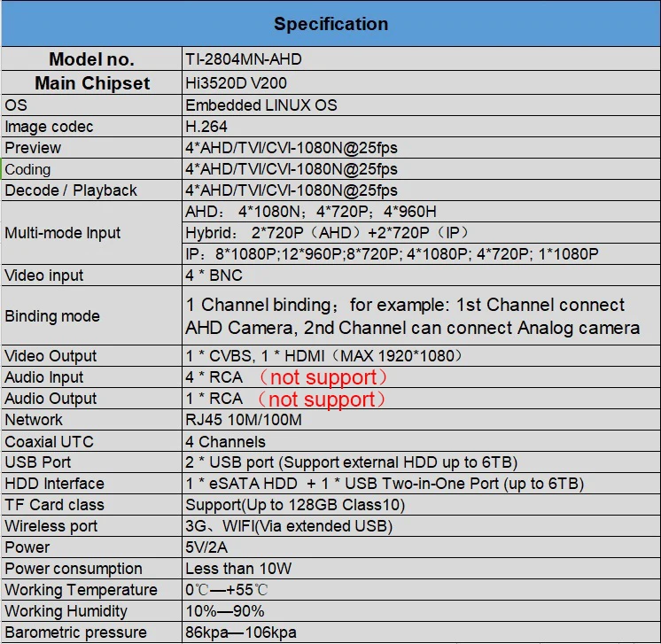Click the Decode / Playback 1080N@25fps value

coord(292,190)
